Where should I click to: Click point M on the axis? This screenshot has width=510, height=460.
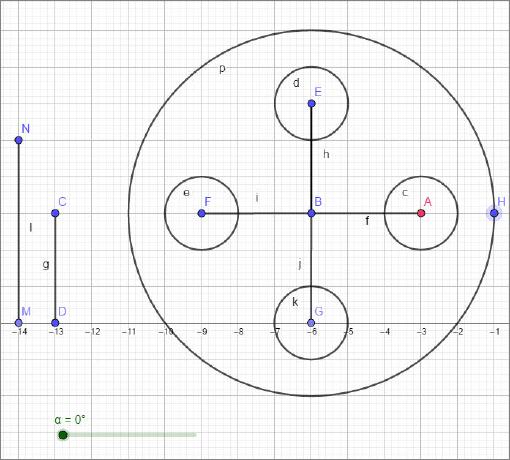(x=19, y=323)
